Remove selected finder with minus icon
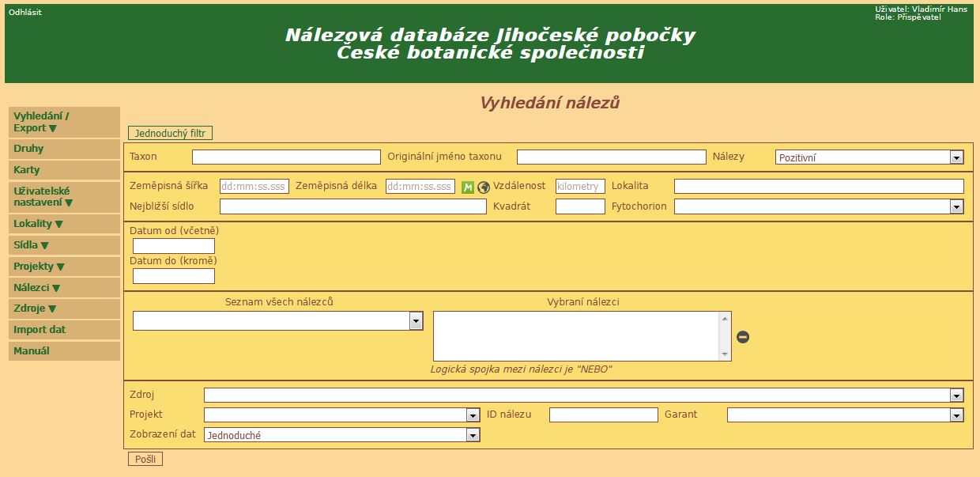Viewport: 980px width, 477px height. tap(743, 337)
